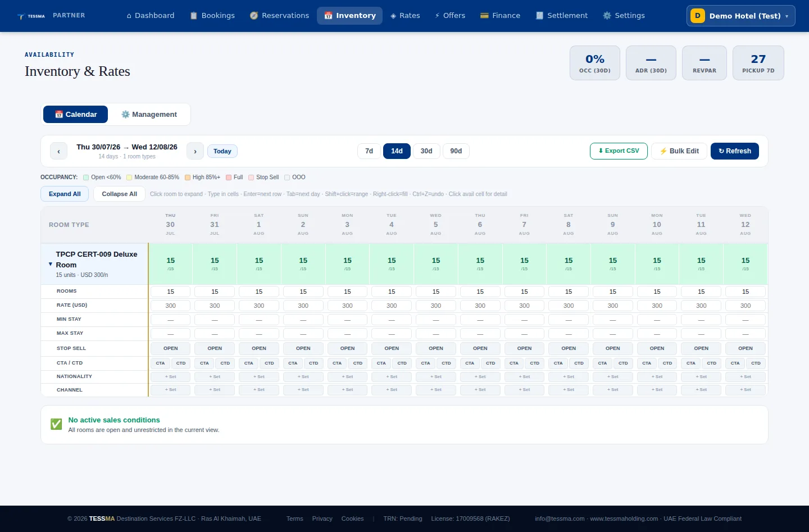The width and height of the screenshot is (809, 532).
Task: Click the Open <60% legend swatch
Action: tap(86, 178)
